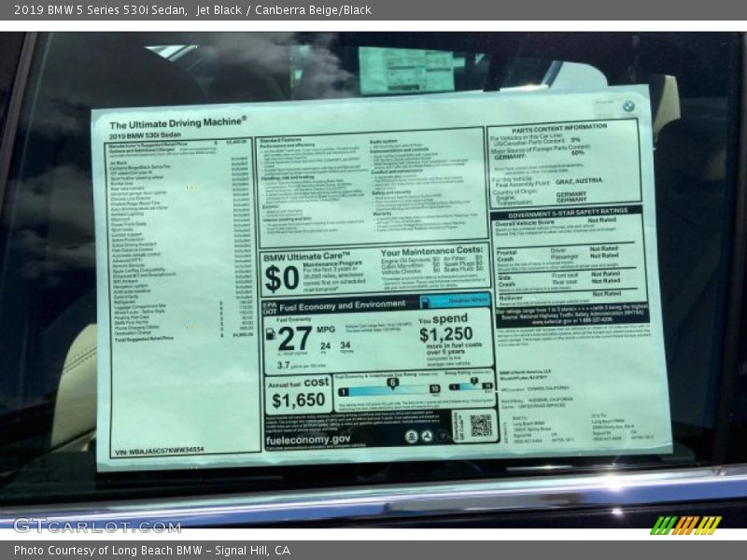The image size is (747, 560).
Task: Select the fuel pump icon beside 27 MPG
Action: pos(271,336)
